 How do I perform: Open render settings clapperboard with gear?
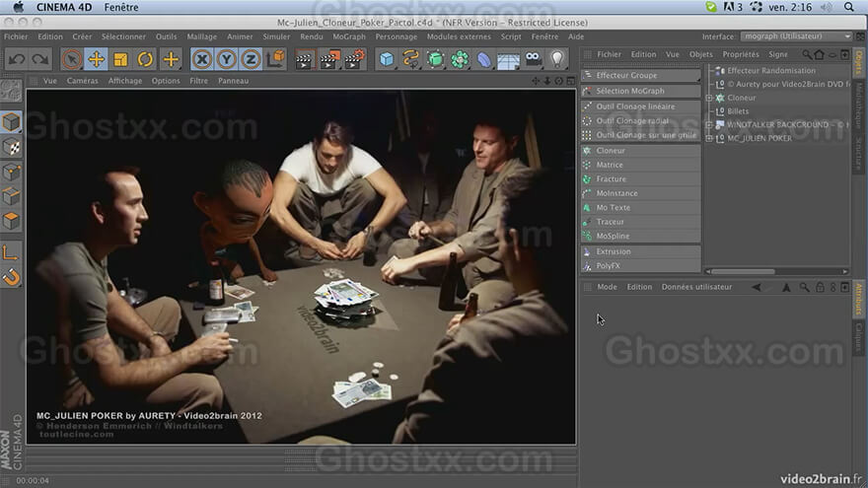coord(354,59)
